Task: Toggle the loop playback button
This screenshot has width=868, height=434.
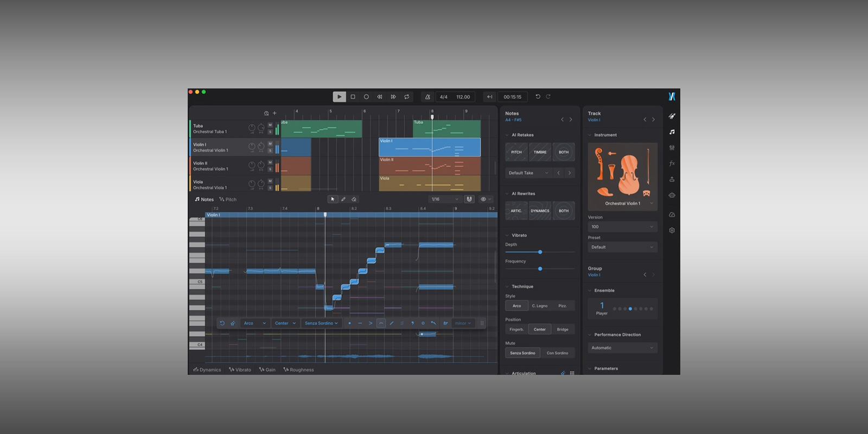Action: (406, 97)
